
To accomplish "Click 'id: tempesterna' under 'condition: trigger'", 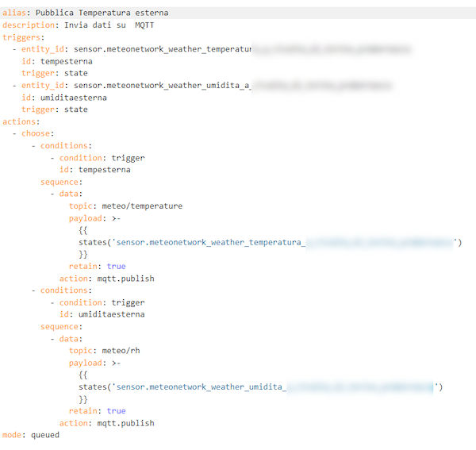I will (94, 170).
